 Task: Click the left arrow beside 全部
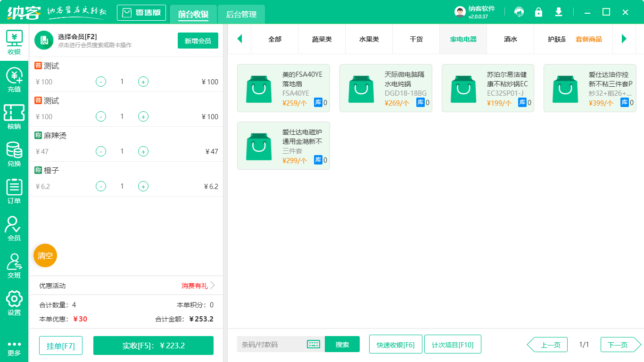[x=239, y=39]
